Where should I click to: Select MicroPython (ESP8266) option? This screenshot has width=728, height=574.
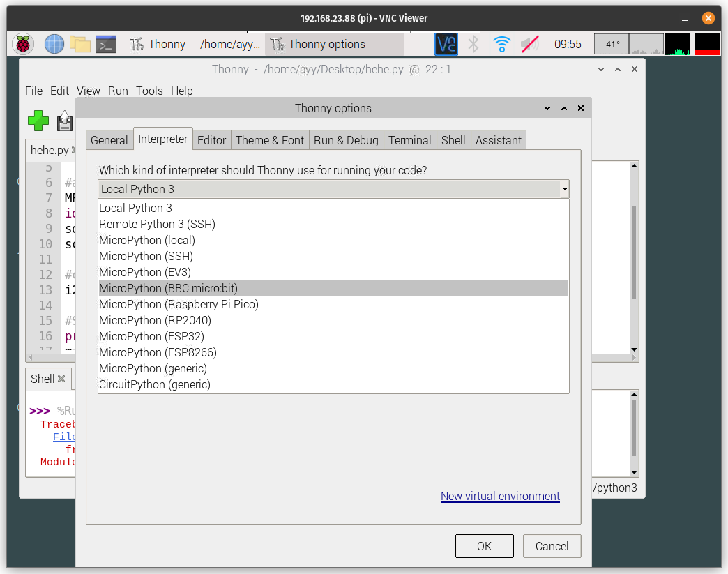[333, 352]
